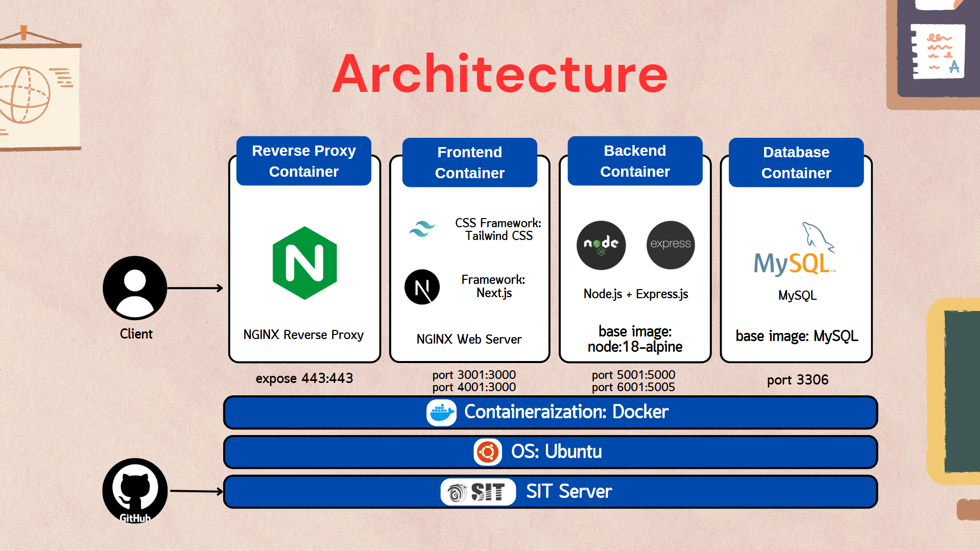Click the 'MySQL' label under the logo
980x551 pixels.
click(797, 296)
